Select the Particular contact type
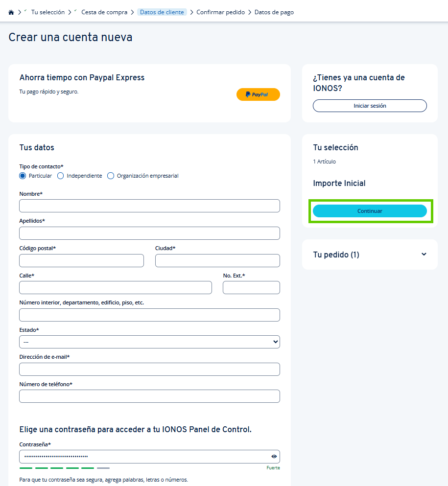The width and height of the screenshot is (448, 486). pos(22,175)
